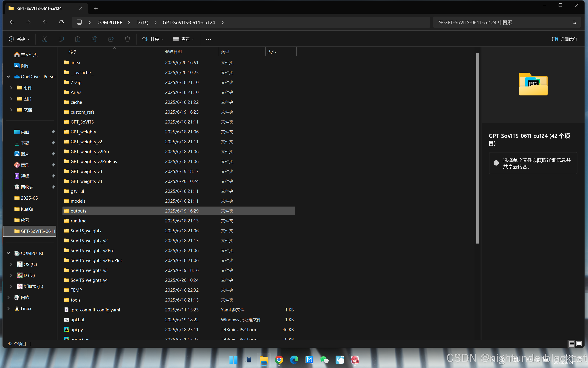Click the Rename icon in toolbar
The height and width of the screenshot is (368, 588).
click(x=94, y=39)
